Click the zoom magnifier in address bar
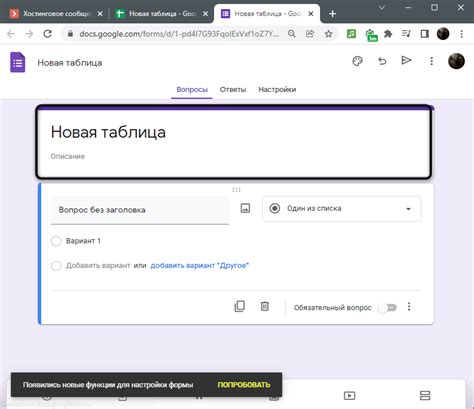 pos(292,34)
